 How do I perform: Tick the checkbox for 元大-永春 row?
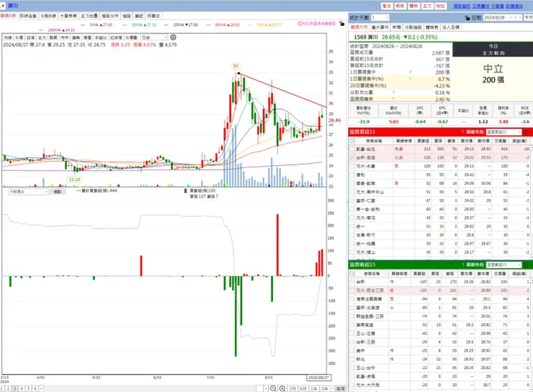tap(351, 166)
